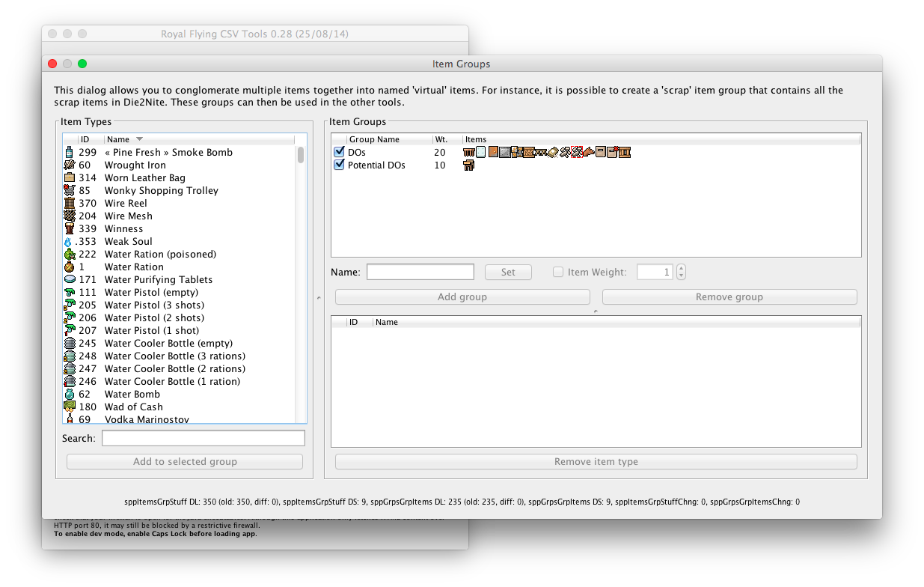
Task: Click the empty Water Pistol item icon
Action: tap(70, 292)
